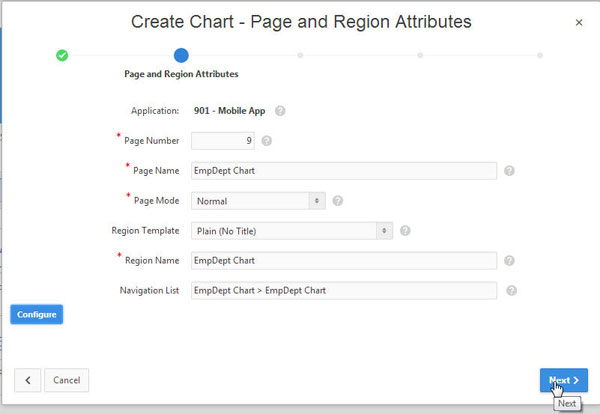Screen dimensions: 600x414
Task: Click the Region Name text field
Action: [343, 261]
